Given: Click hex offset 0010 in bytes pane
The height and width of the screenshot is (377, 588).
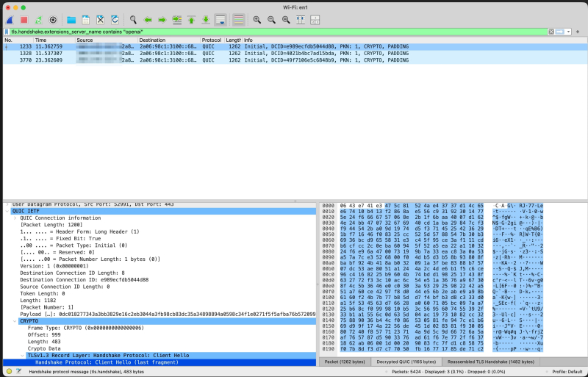Looking at the screenshot, I should point(328,212).
